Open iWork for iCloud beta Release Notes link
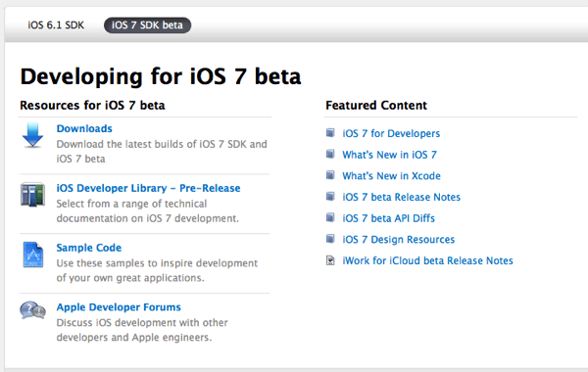This screenshot has width=588, height=372. coord(427,260)
